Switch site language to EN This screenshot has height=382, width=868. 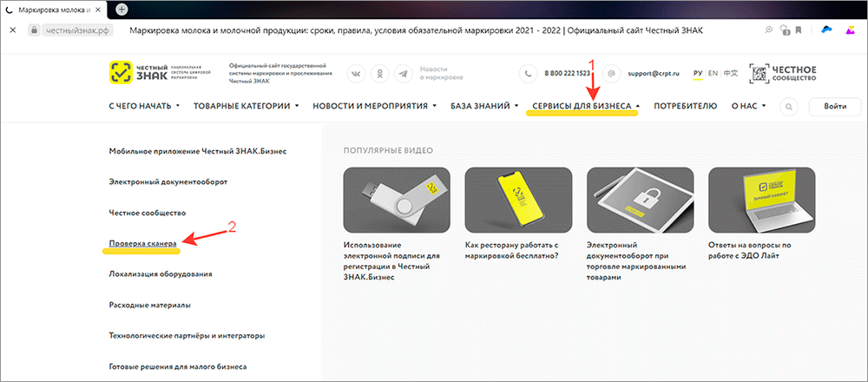click(x=713, y=73)
